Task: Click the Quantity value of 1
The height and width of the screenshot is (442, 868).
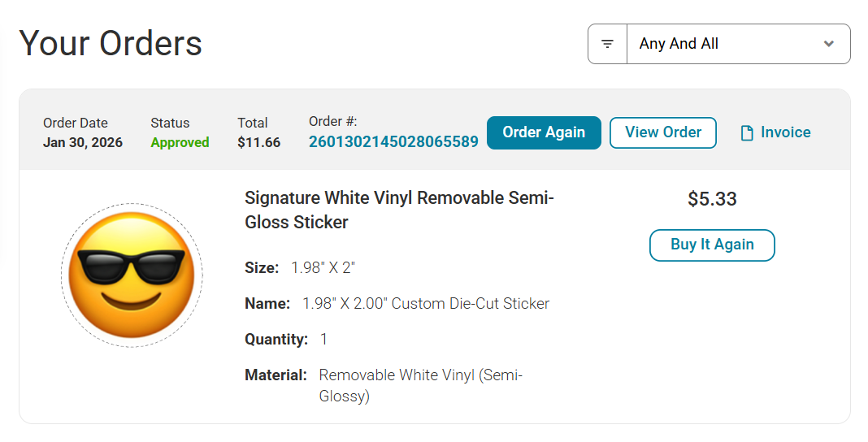Action: (323, 339)
